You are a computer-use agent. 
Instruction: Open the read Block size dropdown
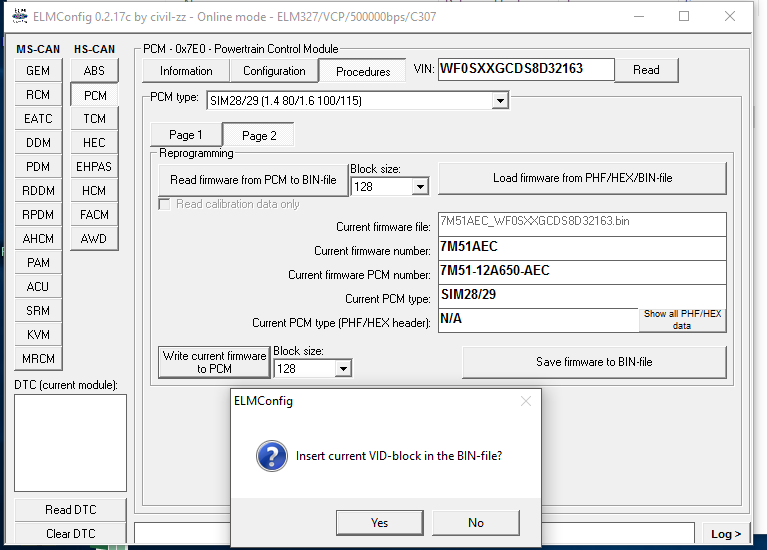pyautogui.click(x=419, y=186)
